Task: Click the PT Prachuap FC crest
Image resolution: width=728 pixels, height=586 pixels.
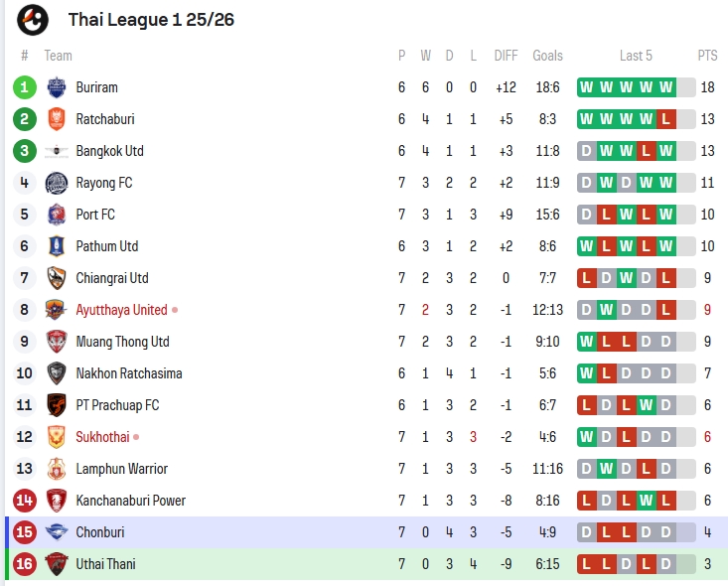Action: pyautogui.click(x=56, y=405)
